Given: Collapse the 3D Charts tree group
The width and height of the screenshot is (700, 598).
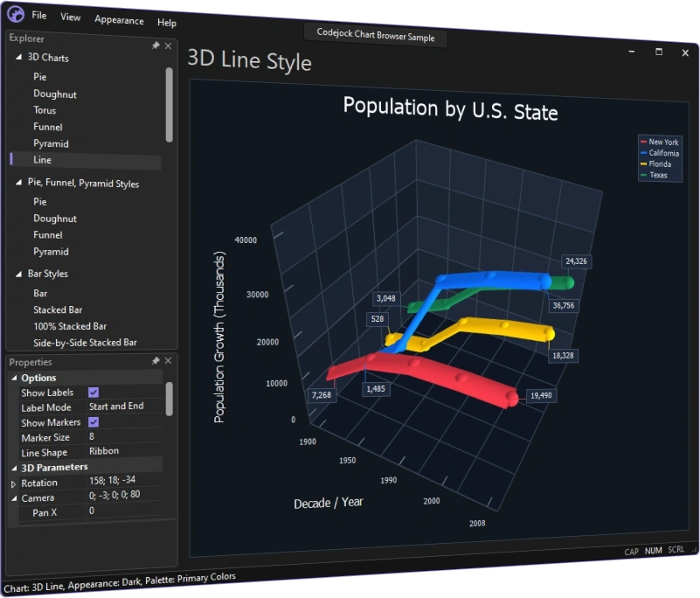Looking at the screenshot, I should (18, 57).
